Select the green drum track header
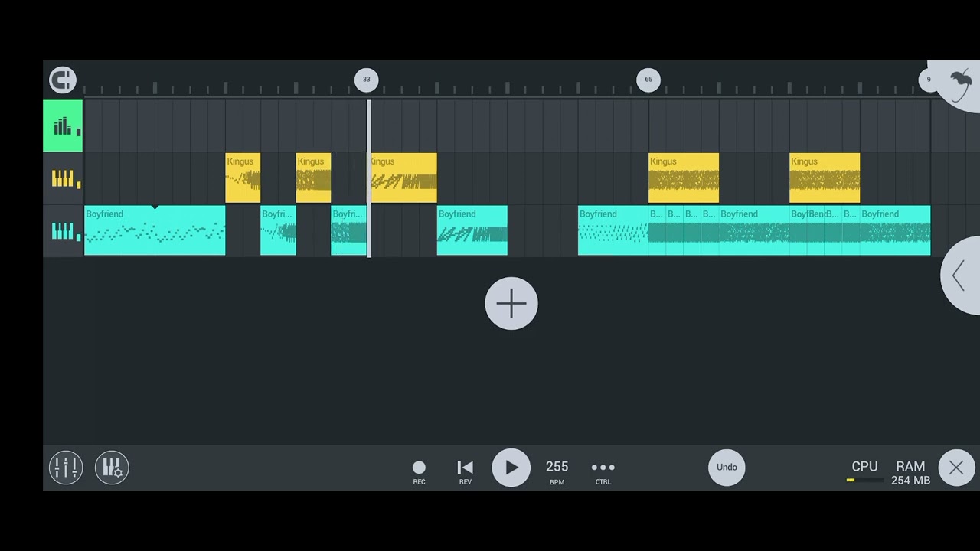The image size is (980, 551). [63, 126]
